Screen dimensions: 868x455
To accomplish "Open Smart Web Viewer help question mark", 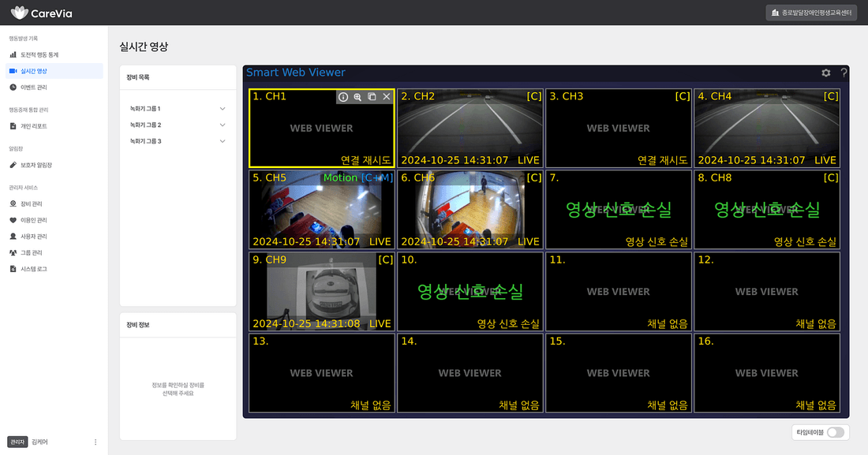I will coord(844,73).
